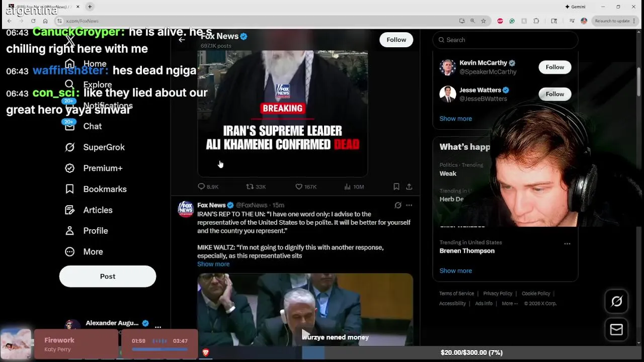This screenshot has height=362, width=644.
Task: Share the Khamenei breaking news post
Action: [x=409, y=187]
